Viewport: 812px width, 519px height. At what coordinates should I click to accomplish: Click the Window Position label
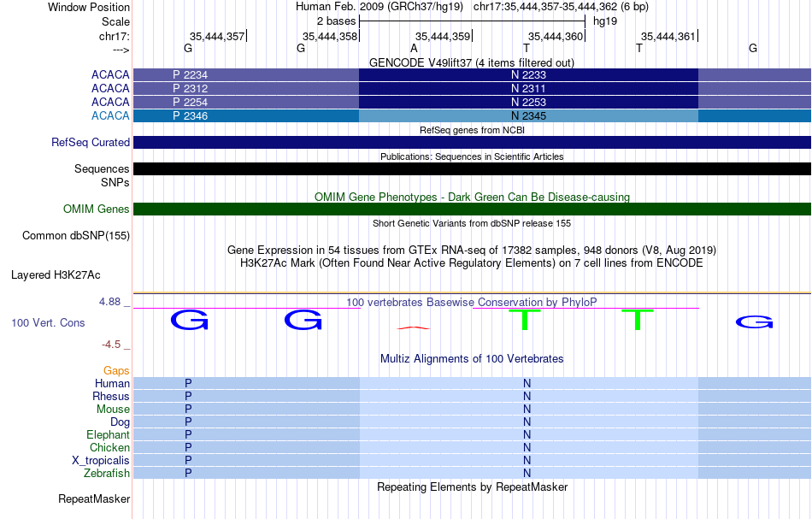[x=89, y=7]
